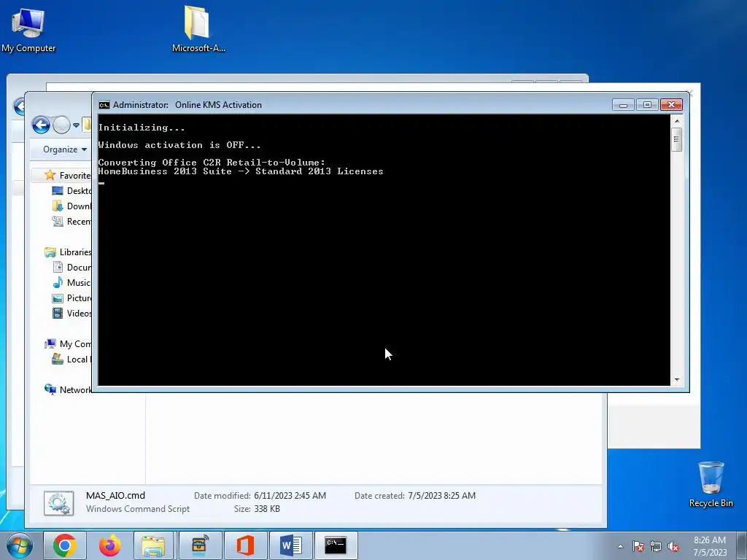Screen dimensions: 747x560
Task: Minimize the Online KMS Activation window
Action: (623, 105)
